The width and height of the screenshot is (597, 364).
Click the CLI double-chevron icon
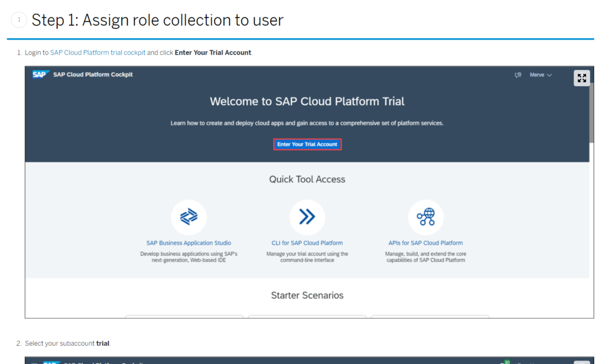click(x=307, y=217)
